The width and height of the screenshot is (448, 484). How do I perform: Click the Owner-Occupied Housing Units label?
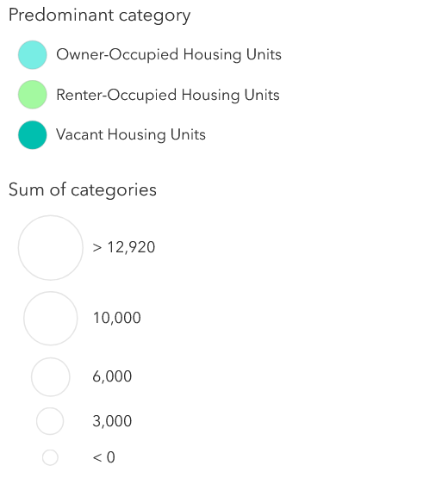169,54
